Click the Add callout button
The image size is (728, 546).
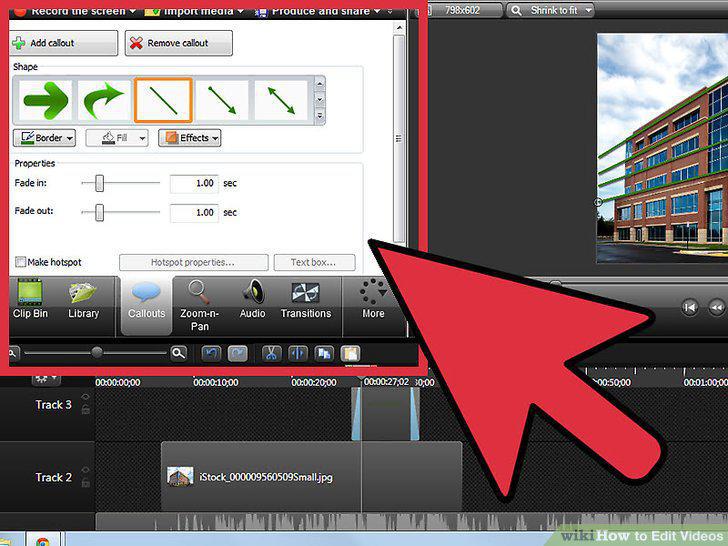[x=64, y=43]
